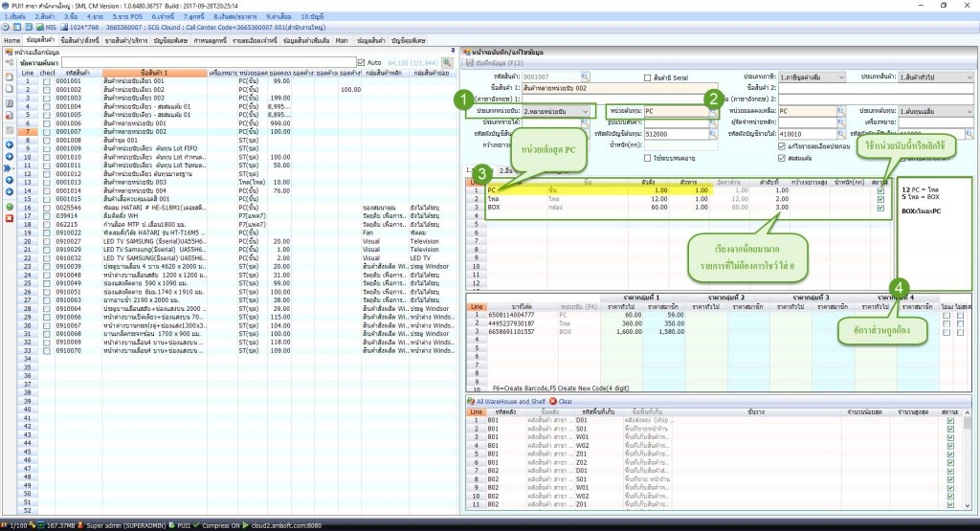The height and width of the screenshot is (531, 980).
Task: Enable the Serial product checkbox
Action: tap(648, 77)
